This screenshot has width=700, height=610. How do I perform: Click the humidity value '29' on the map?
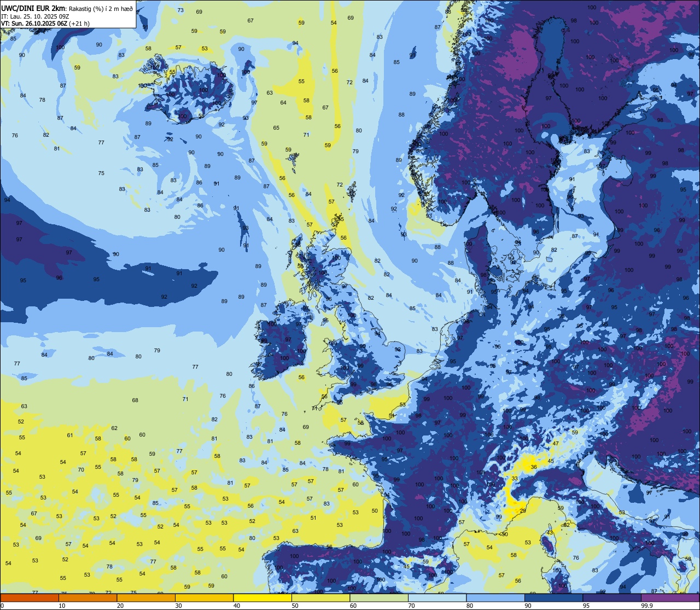[x=523, y=510]
